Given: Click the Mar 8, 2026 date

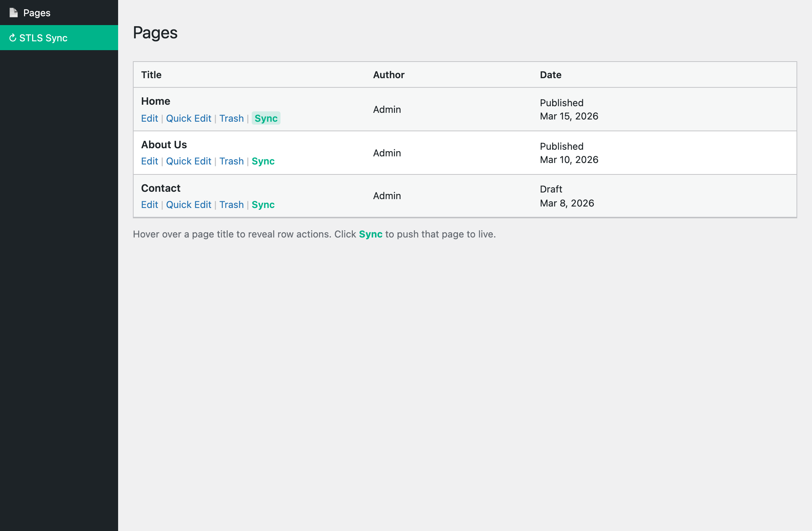Looking at the screenshot, I should 567,203.
